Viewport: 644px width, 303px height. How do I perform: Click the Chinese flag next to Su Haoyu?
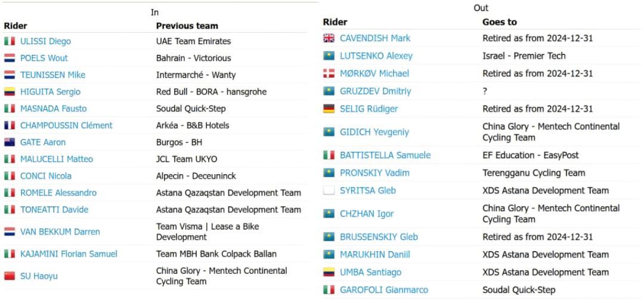click(10, 276)
